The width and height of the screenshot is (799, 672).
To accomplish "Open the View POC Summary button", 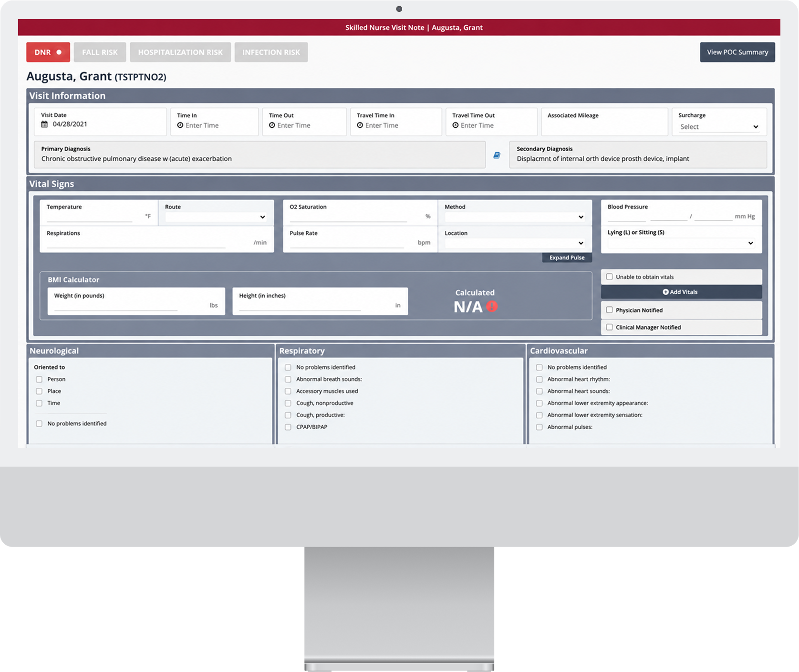I will [737, 52].
